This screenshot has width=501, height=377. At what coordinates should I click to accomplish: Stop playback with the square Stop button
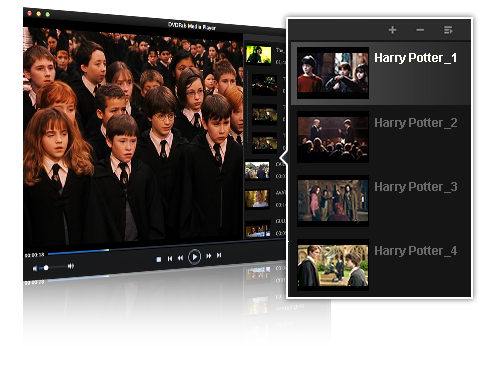(159, 259)
